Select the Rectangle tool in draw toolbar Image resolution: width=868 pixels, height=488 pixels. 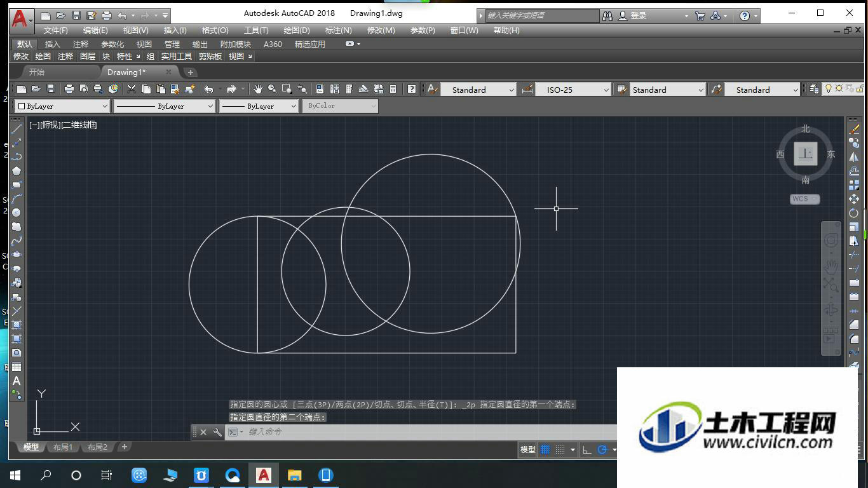tap(17, 184)
